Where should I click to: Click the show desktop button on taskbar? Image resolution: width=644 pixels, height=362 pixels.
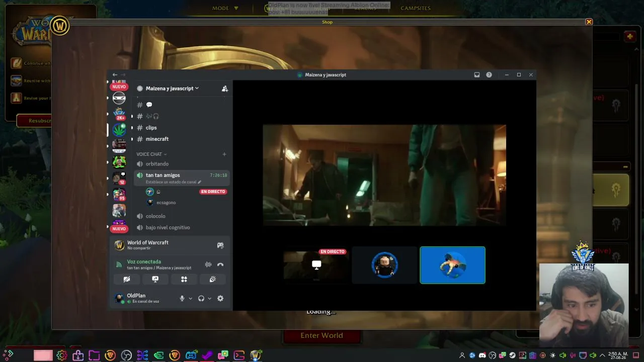pyautogui.click(x=636, y=355)
